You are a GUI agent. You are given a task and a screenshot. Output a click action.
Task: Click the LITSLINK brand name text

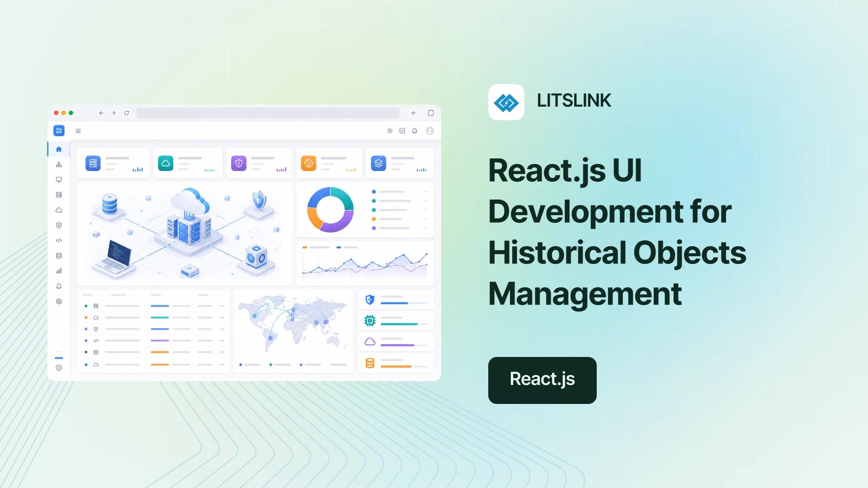[574, 101]
